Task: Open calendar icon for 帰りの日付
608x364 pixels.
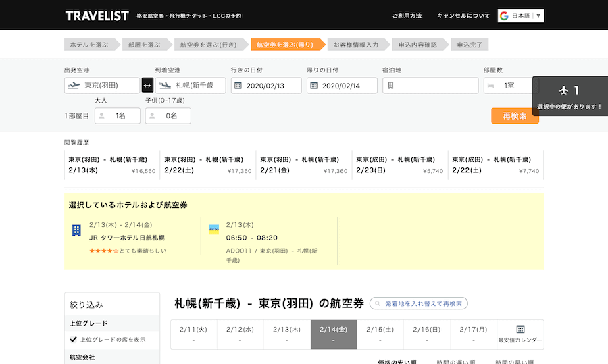Action: click(x=313, y=85)
